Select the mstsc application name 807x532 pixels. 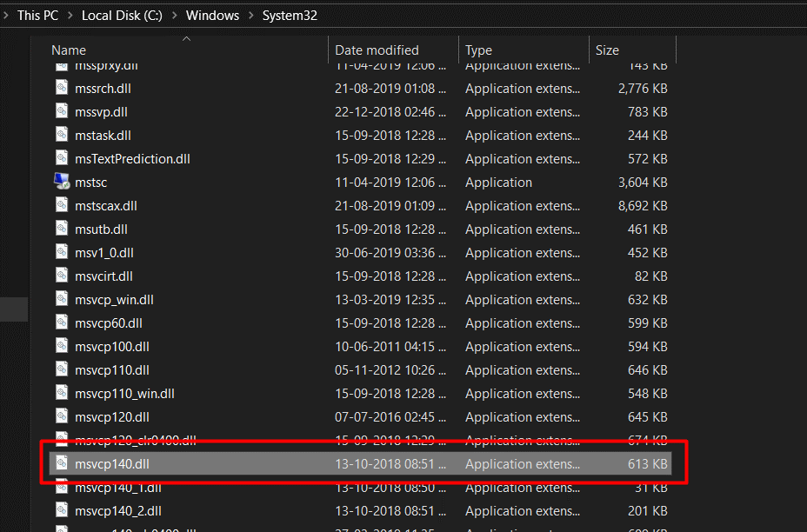point(91,183)
